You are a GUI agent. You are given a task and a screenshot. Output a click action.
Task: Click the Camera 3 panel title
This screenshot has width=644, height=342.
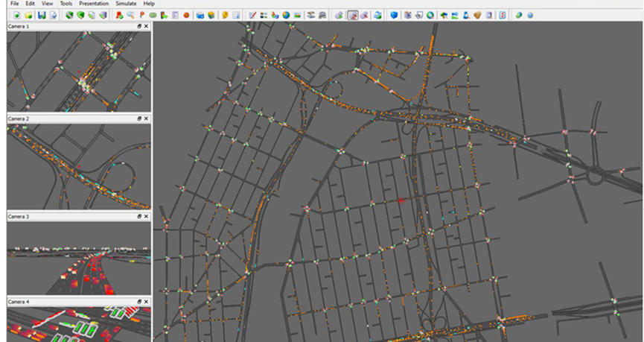tap(19, 216)
